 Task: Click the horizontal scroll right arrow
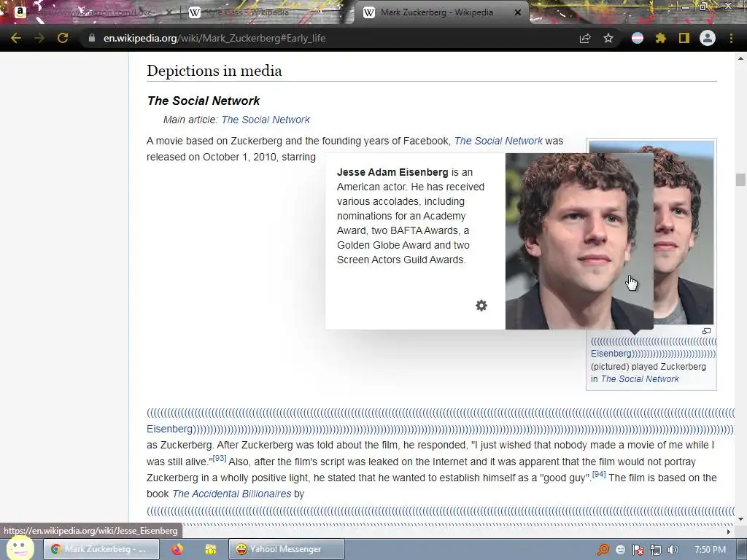click(x=729, y=532)
